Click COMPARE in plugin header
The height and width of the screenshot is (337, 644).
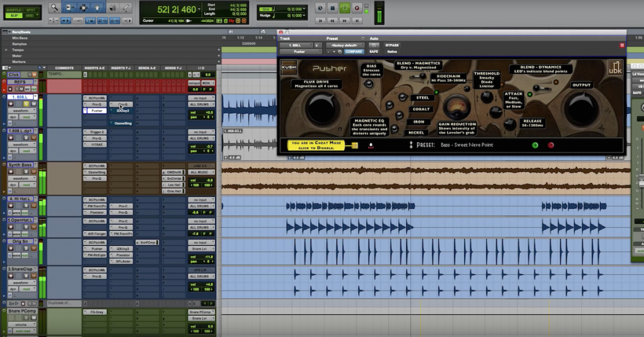coord(353,52)
